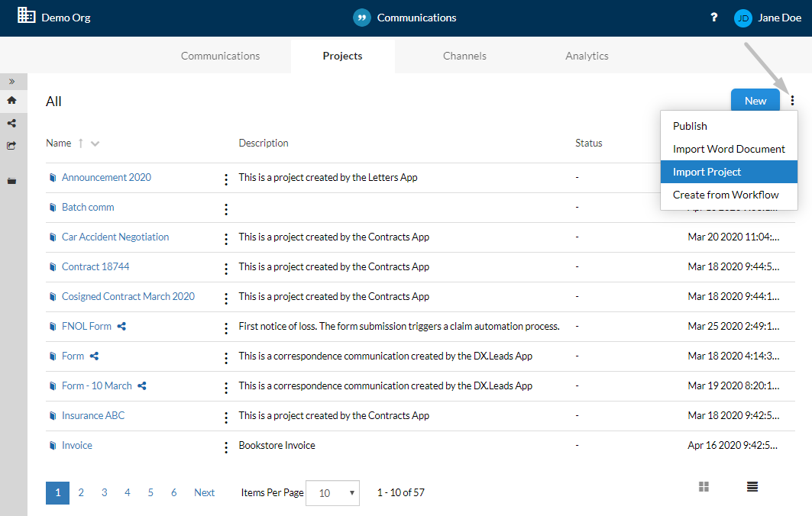Open the sidebar folder icon

[11, 181]
